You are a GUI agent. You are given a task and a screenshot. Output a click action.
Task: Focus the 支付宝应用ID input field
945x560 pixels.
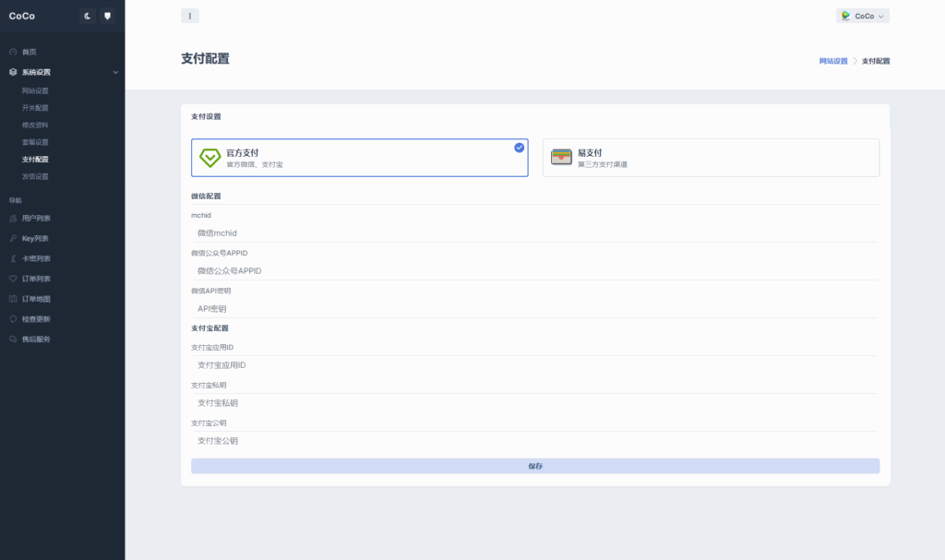tap(535, 365)
